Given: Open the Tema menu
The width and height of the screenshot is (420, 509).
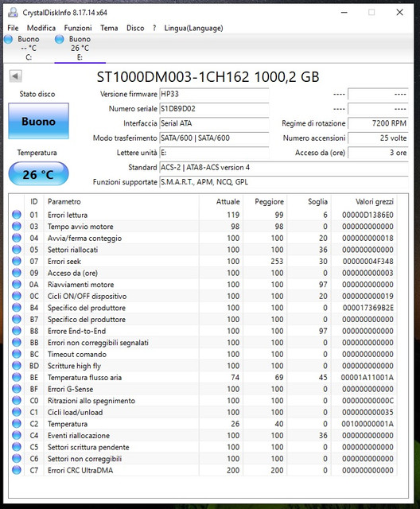Looking at the screenshot, I should pos(109,28).
